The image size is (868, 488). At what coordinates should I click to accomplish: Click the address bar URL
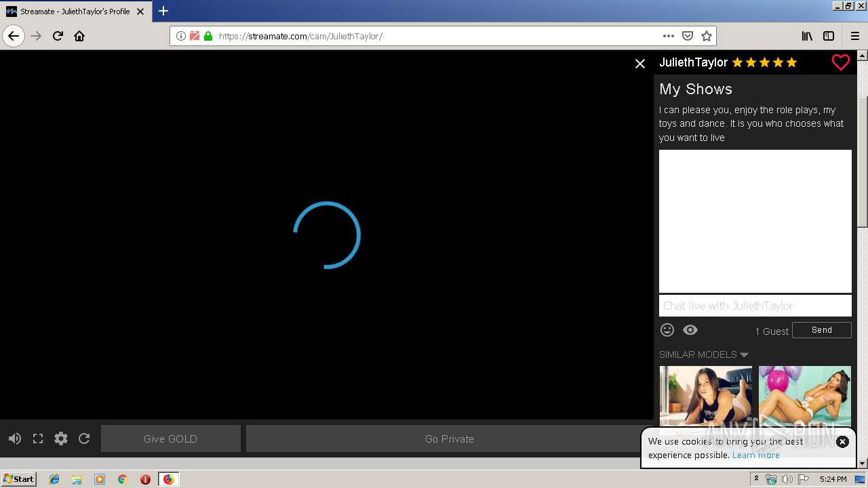[300, 36]
